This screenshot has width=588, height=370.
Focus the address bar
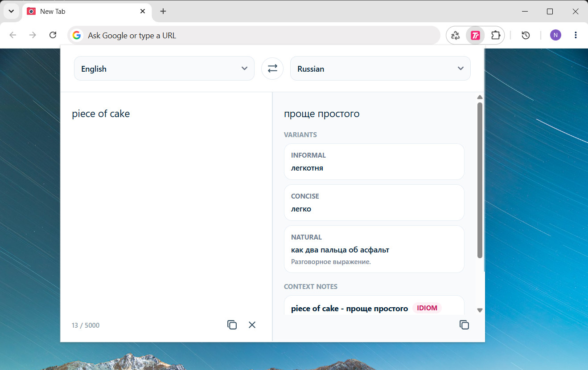[x=254, y=35]
